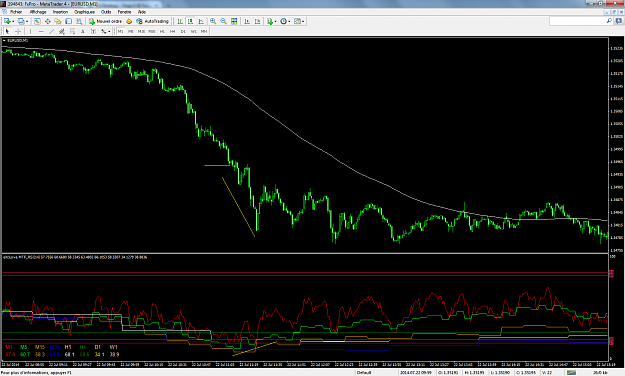Click the toolbar search input field
Image resolution: width=625 pixels, height=376 pixels.
click(x=578, y=21)
